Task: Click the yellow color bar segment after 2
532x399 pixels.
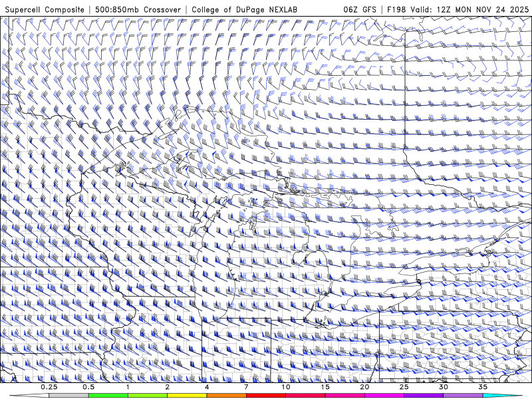Action: point(187,396)
